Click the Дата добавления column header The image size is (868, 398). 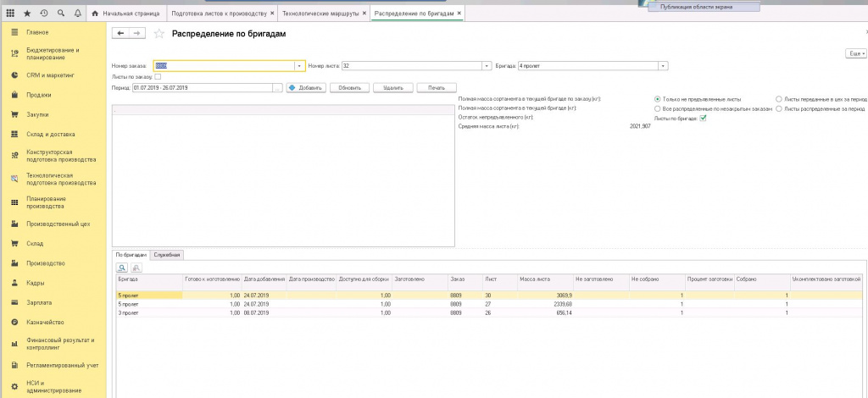click(264, 279)
